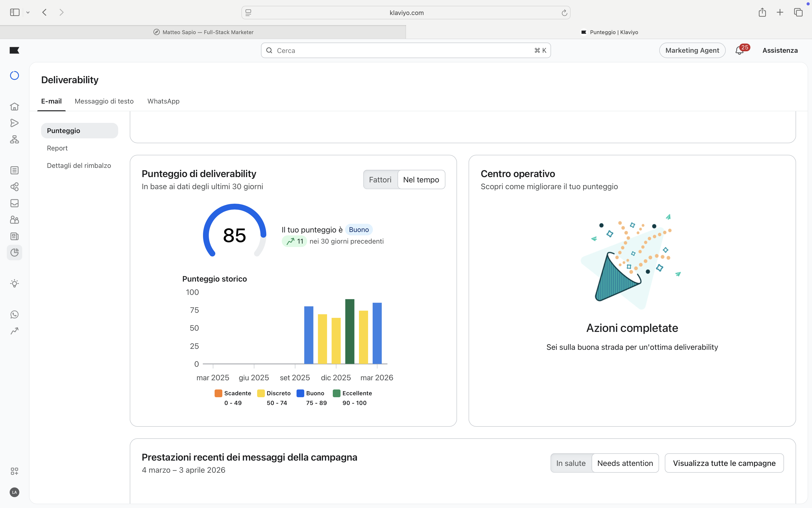This screenshot has width=812, height=508.
Task: Open Campaigns paper-plane icon in sidebar
Action: [x=14, y=123]
